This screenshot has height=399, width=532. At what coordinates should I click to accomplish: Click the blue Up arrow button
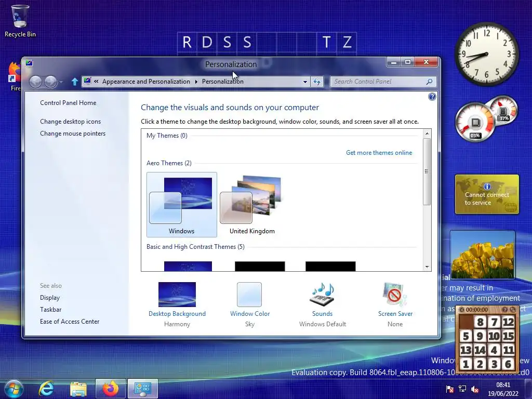tap(75, 82)
